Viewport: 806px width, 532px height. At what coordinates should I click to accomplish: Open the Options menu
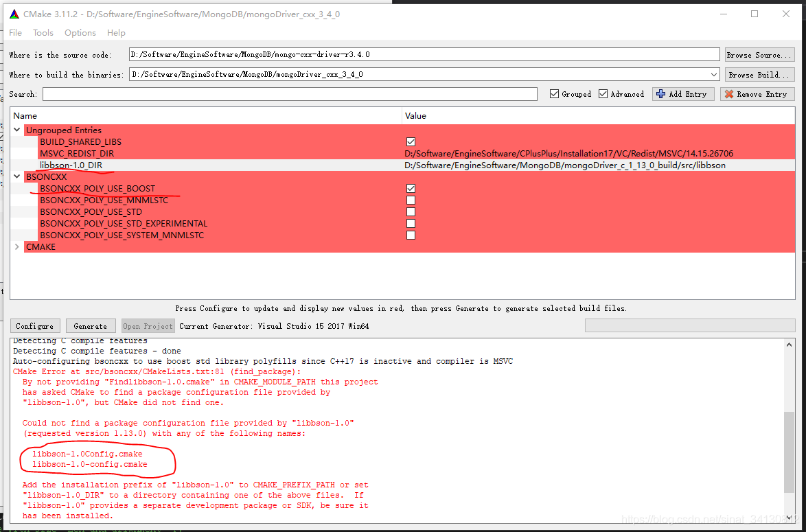coord(80,32)
